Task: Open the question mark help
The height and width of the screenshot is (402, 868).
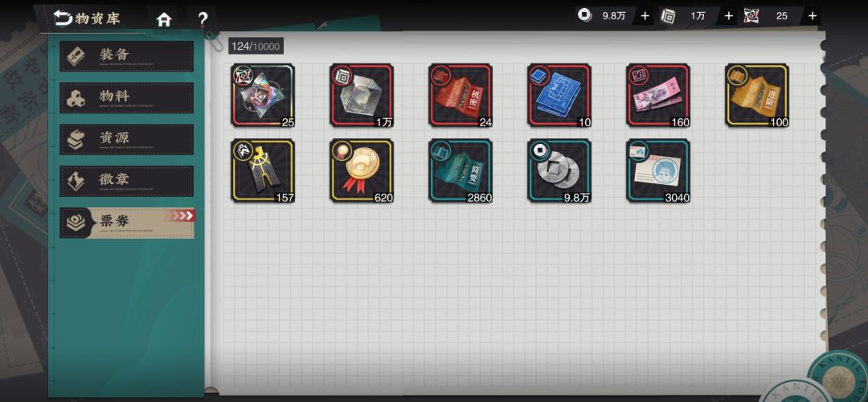Action: pos(203,19)
